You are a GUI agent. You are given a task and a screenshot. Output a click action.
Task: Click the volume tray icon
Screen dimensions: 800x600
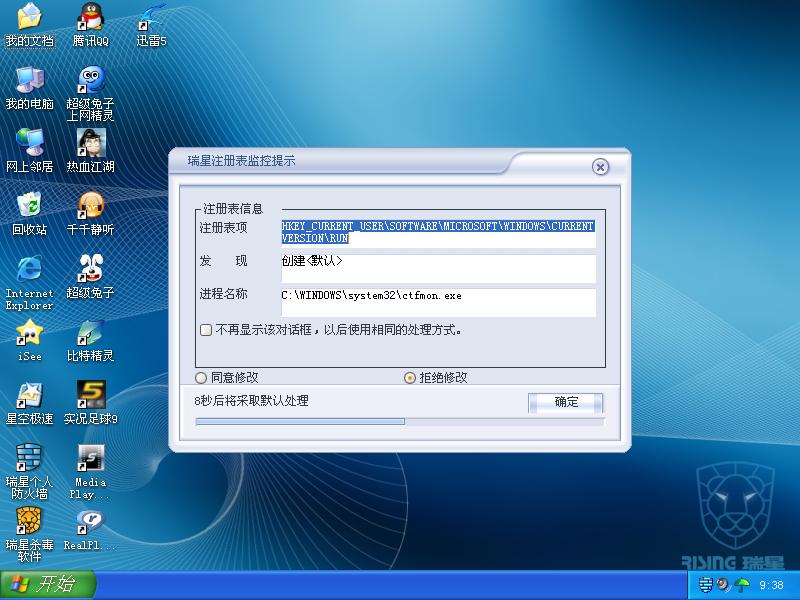(722, 584)
